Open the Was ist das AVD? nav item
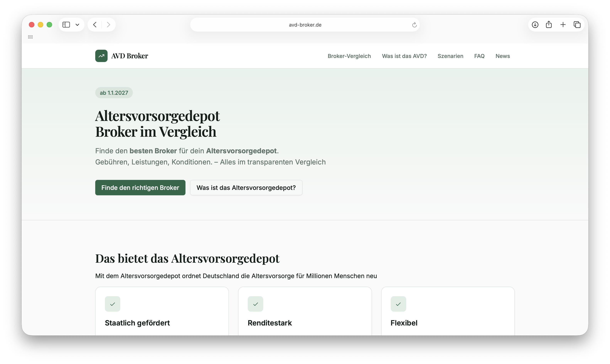 coord(404,56)
